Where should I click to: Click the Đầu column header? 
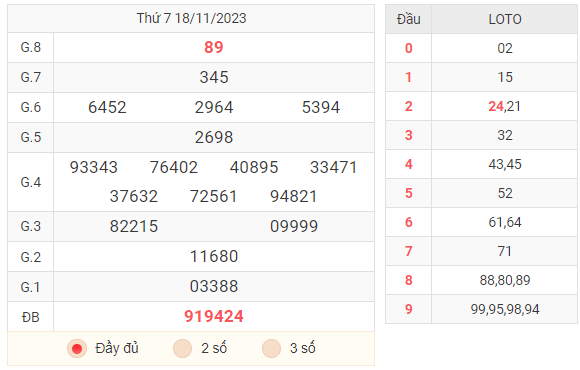pyautogui.click(x=408, y=19)
